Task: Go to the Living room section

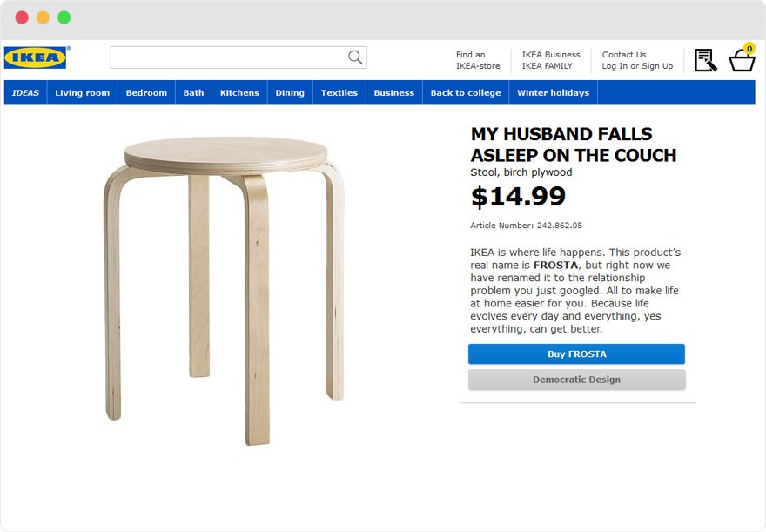Action: click(x=82, y=93)
